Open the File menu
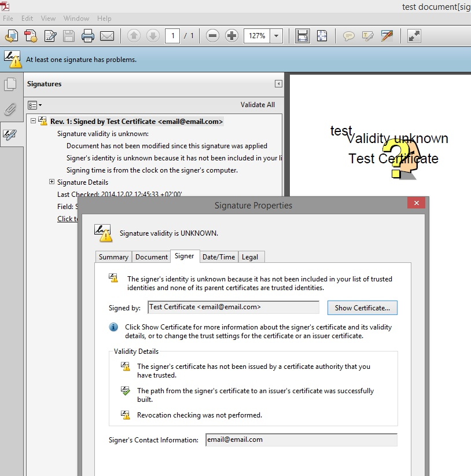The height and width of the screenshot is (476, 471). (x=8, y=19)
